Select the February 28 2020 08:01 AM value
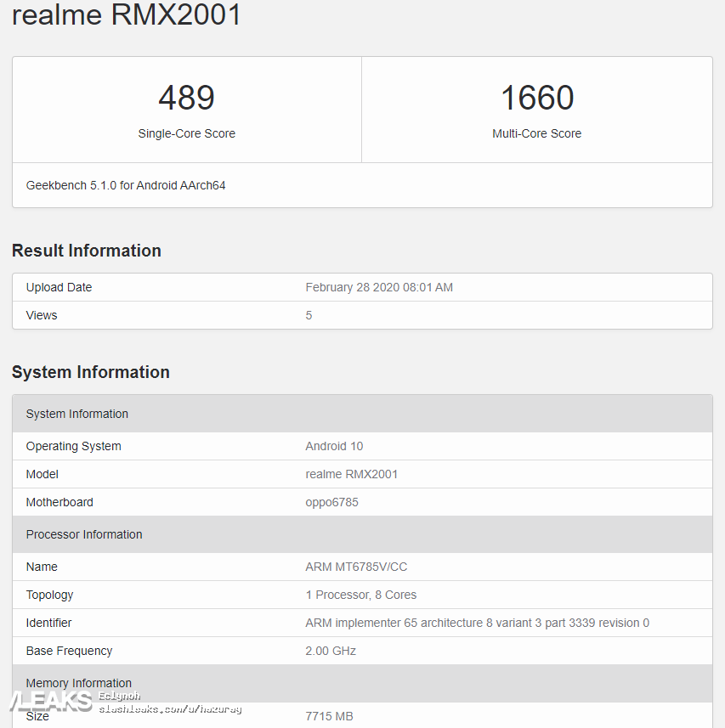 pyautogui.click(x=379, y=287)
